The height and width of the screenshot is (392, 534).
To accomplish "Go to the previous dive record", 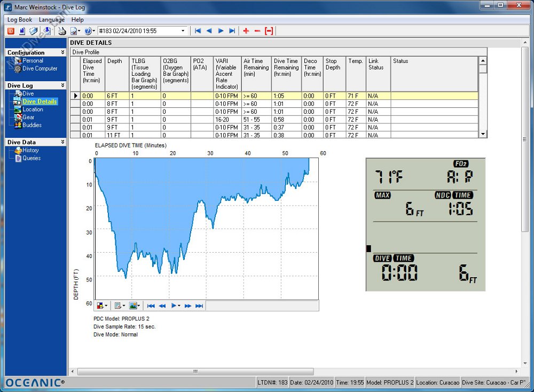I will coord(209,31).
